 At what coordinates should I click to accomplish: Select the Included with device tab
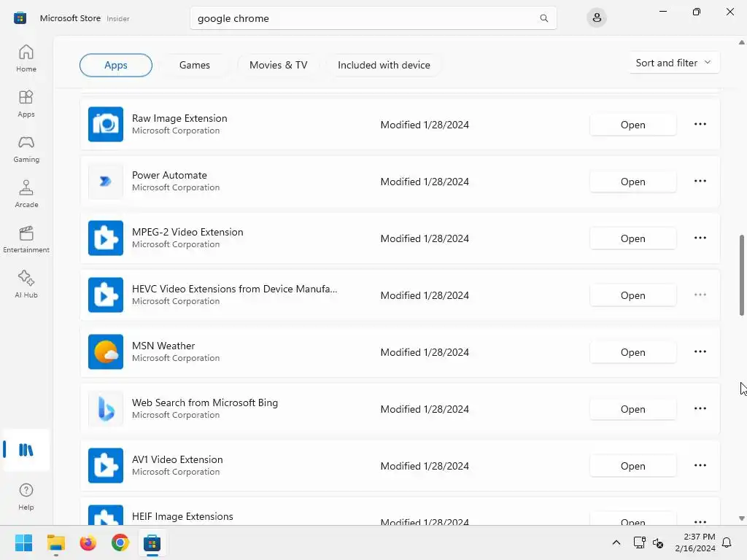(384, 65)
